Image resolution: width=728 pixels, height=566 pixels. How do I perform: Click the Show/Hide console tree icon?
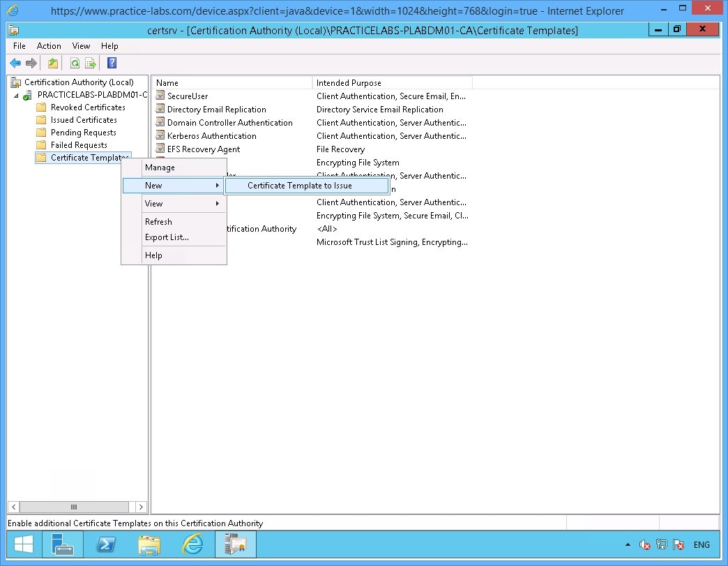coord(53,63)
